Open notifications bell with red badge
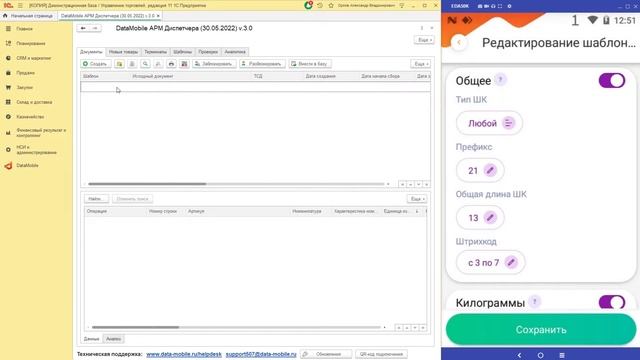 pos(309,5)
